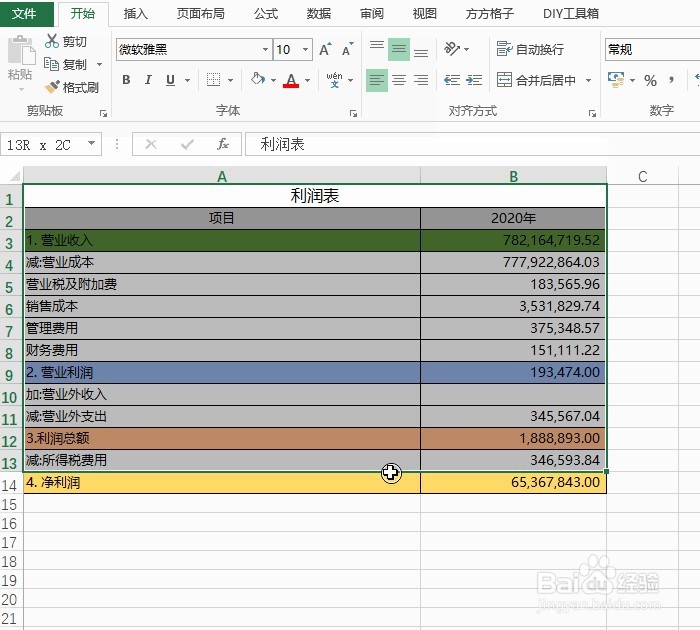This screenshot has width=700, height=630.
Task: Open the merge options dropdown arrow
Action: click(x=588, y=80)
